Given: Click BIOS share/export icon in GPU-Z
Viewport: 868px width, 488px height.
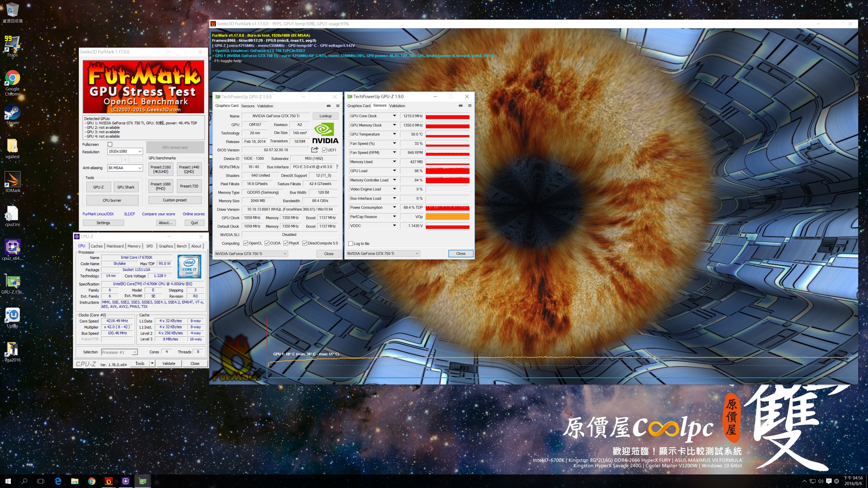Looking at the screenshot, I should pos(315,150).
